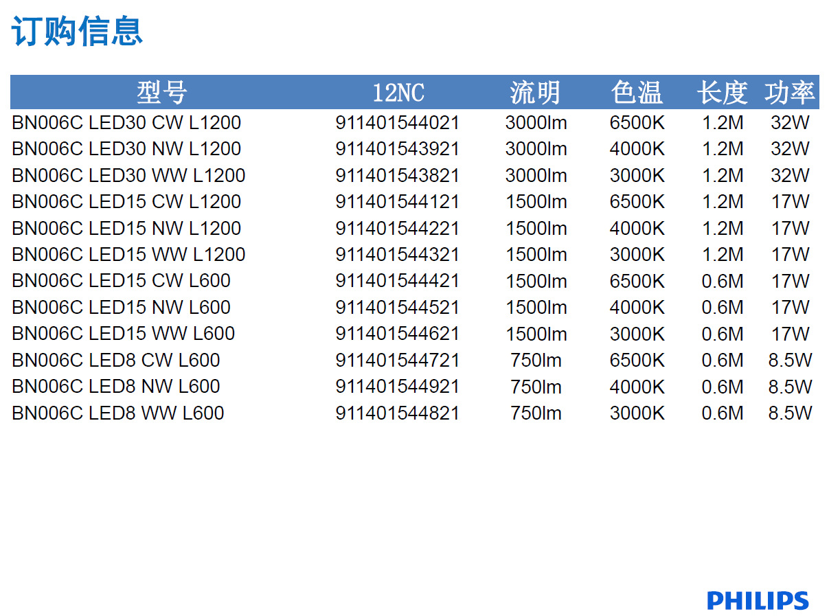Click 6500K value in LED30 CW row

[637, 123]
